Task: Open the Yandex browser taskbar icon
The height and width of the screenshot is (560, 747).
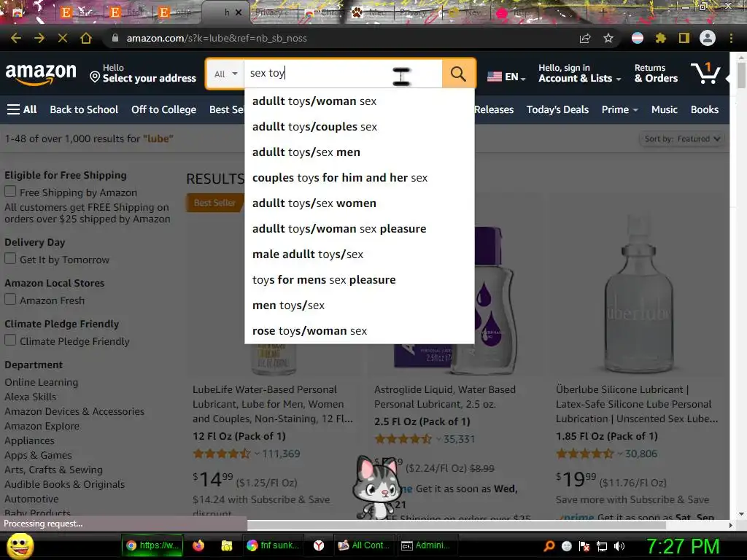Action: tap(319, 545)
